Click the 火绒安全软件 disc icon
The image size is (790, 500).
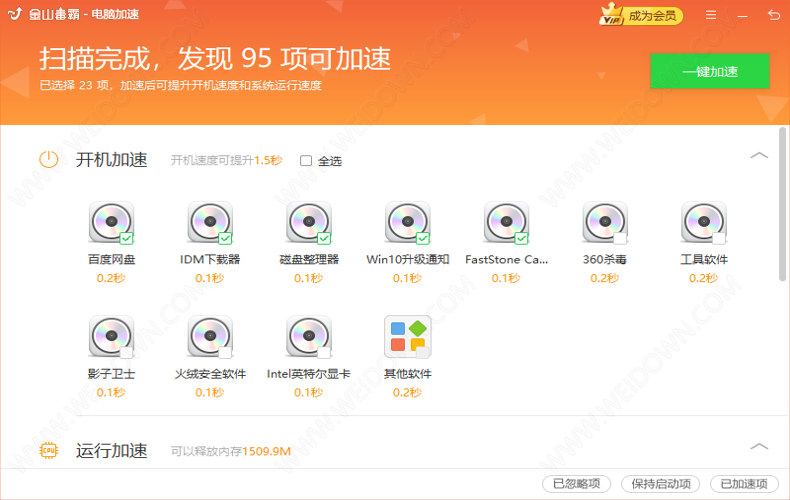click(x=210, y=336)
